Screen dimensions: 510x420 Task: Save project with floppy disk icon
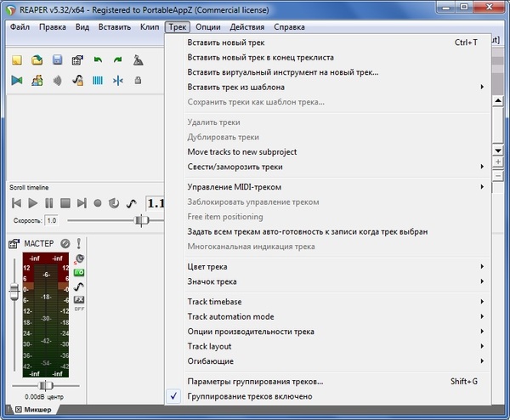tap(58, 60)
